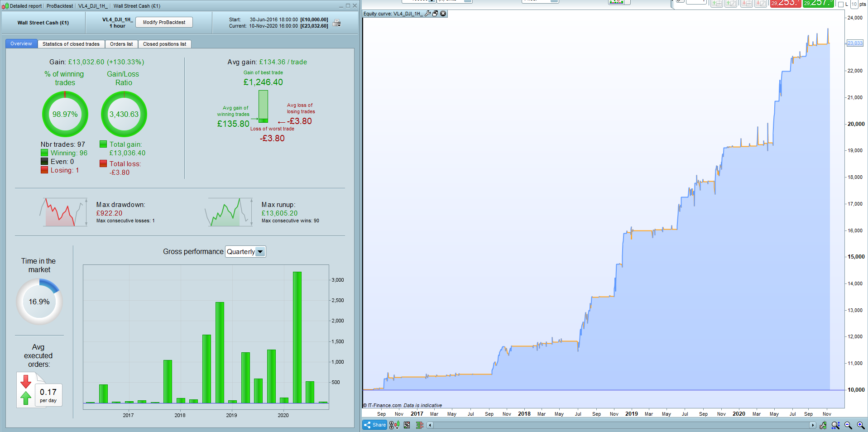The width and height of the screenshot is (868, 432).
Task: Close the Detailed report window
Action: point(355,6)
